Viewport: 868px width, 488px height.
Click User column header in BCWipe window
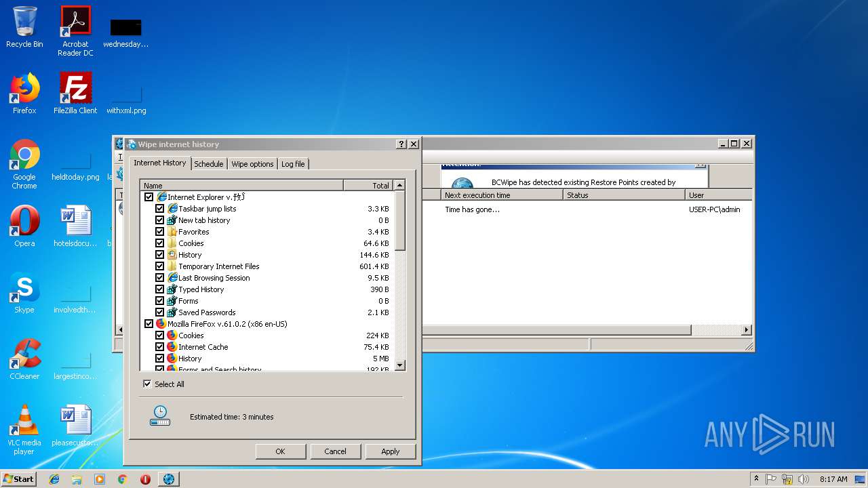tap(719, 195)
